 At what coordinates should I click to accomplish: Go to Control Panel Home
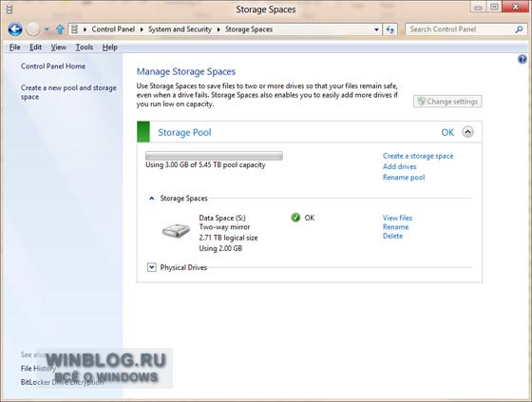[x=53, y=67]
